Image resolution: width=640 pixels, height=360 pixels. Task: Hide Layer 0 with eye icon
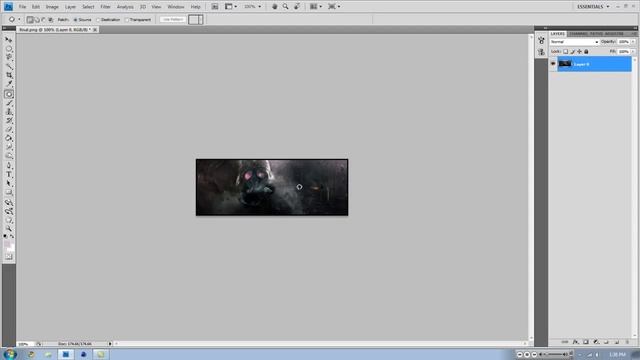click(x=553, y=64)
